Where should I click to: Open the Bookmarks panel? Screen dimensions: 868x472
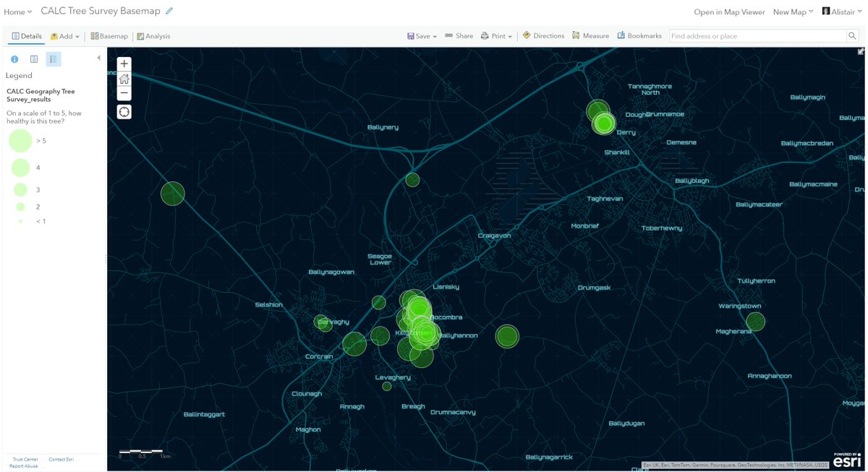pos(639,35)
